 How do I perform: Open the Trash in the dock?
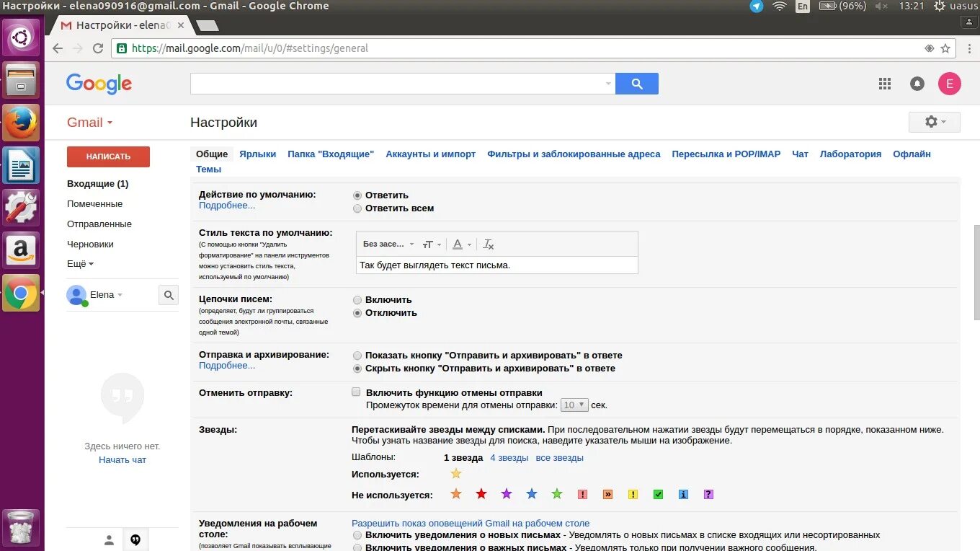[22, 528]
